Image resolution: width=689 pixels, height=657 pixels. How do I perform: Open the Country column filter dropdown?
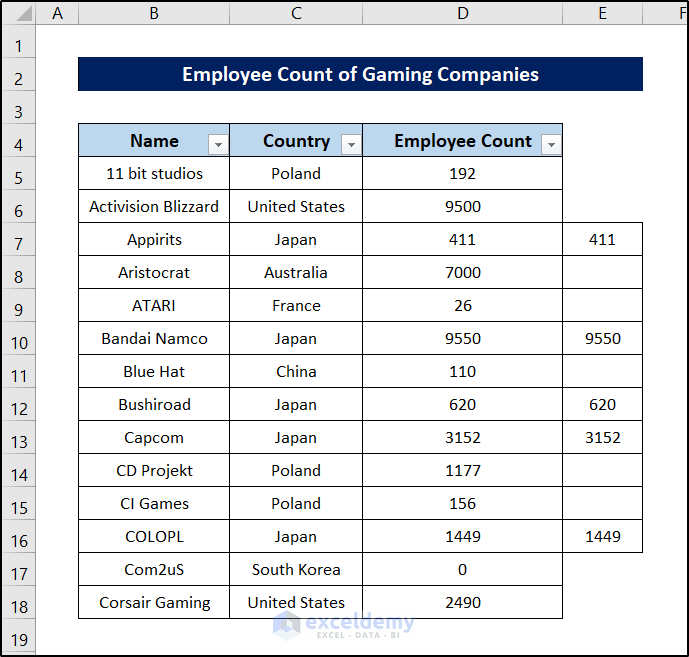pyautogui.click(x=351, y=144)
